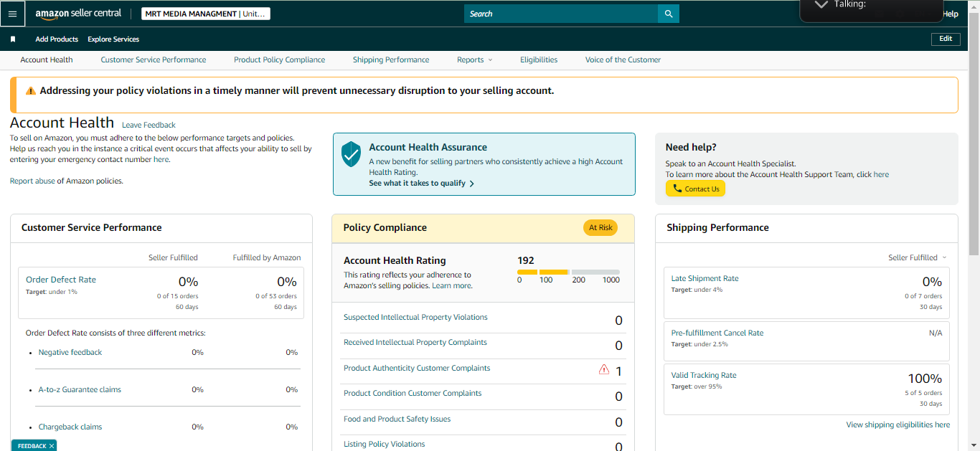Open the Eligibilities tab

coord(539,60)
